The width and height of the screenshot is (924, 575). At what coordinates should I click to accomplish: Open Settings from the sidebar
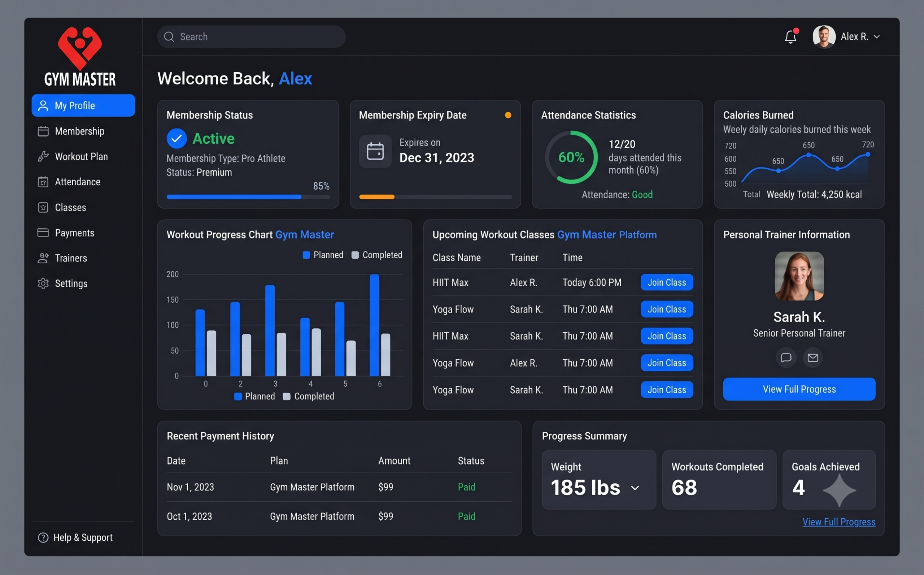83,284
